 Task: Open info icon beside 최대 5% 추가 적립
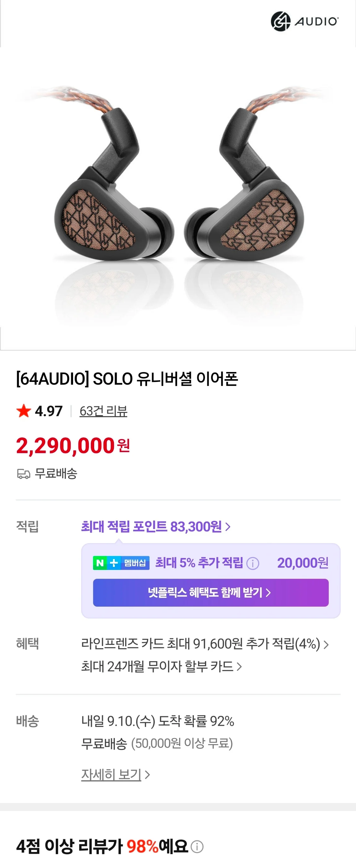point(253,563)
